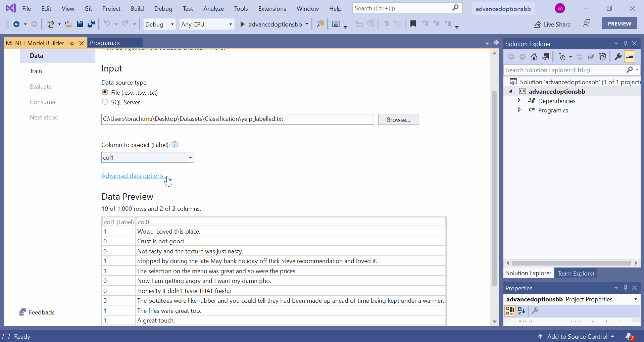
Task: Open the Extensions menu
Action: (x=272, y=8)
